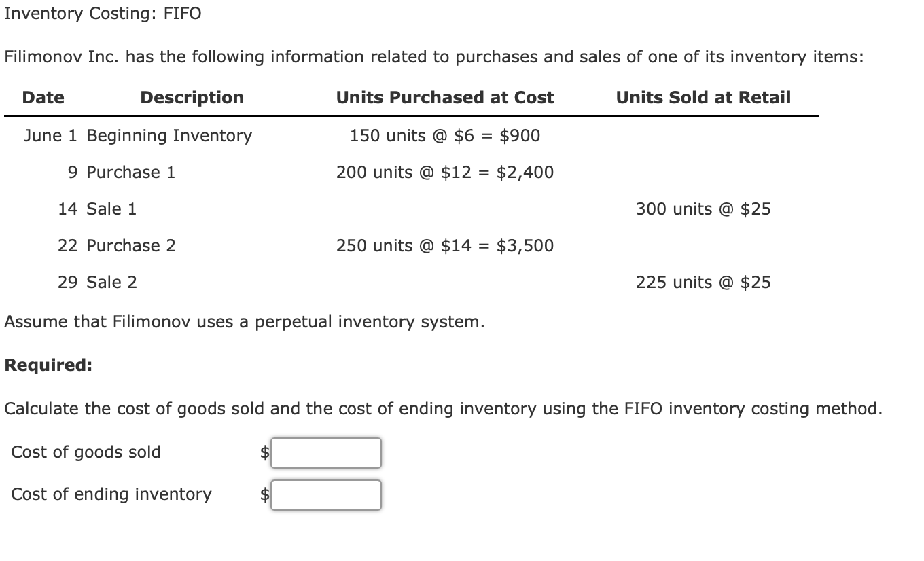
Task: Click the '225 units @ $25' cell
Action: pos(703,283)
